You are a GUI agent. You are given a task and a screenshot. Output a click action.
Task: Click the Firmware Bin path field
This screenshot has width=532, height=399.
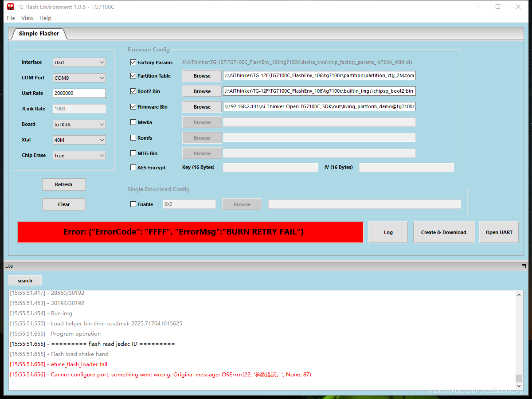pyautogui.click(x=319, y=107)
